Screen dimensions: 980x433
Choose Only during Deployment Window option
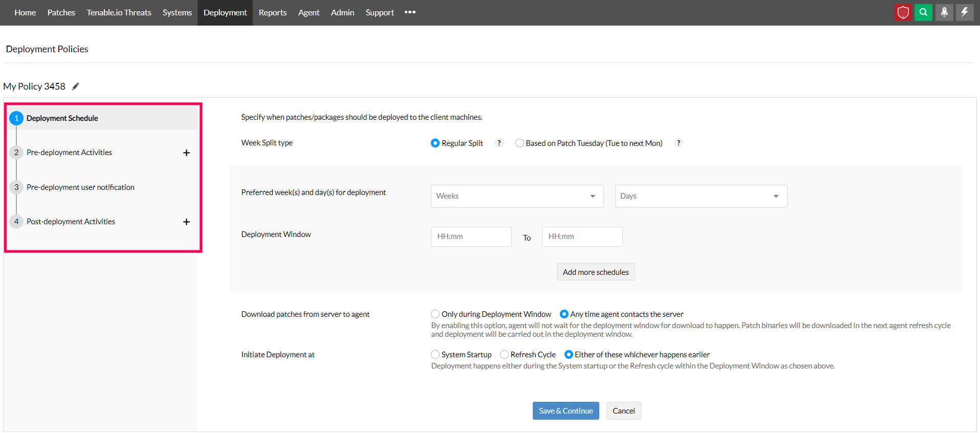[x=435, y=314]
